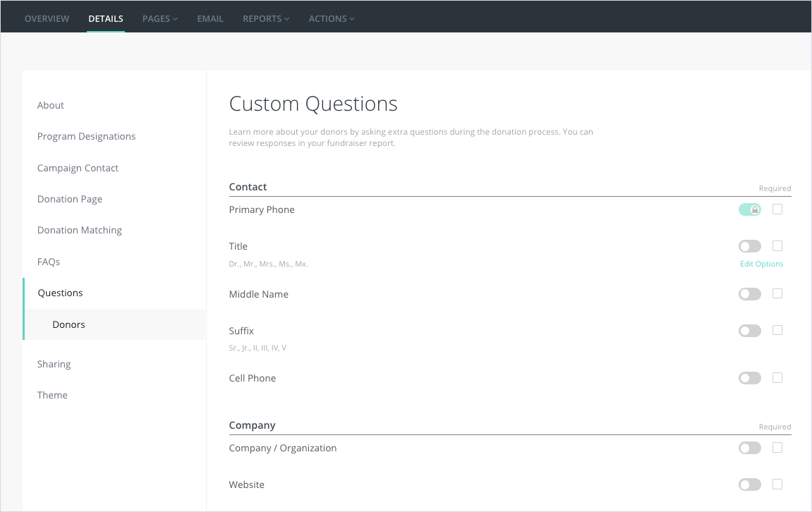
Task: Toggle the Company / Organization question on
Action: click(x=749, y=448)
